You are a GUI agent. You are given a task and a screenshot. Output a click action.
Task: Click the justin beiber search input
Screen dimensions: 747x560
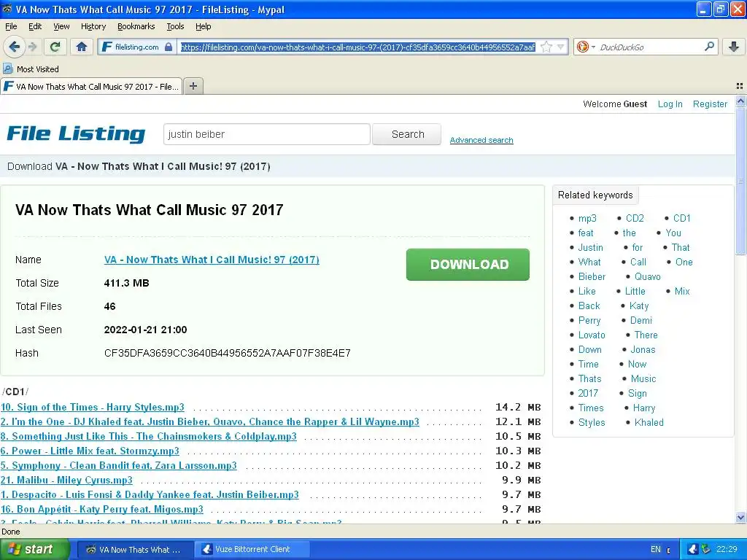[x=267, y=134]
